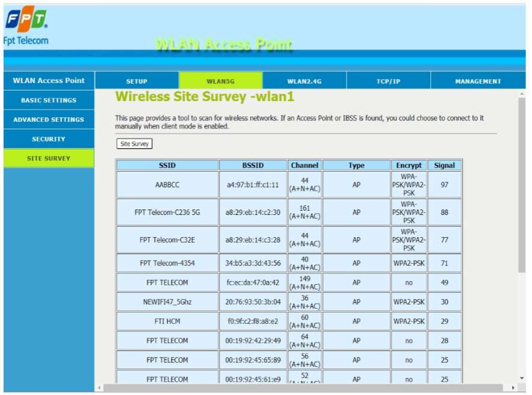Click the vertical scrollbar thumb
The height and width of the screenshot is (395, 532).
pyautogui.click(x=522, y=185)
